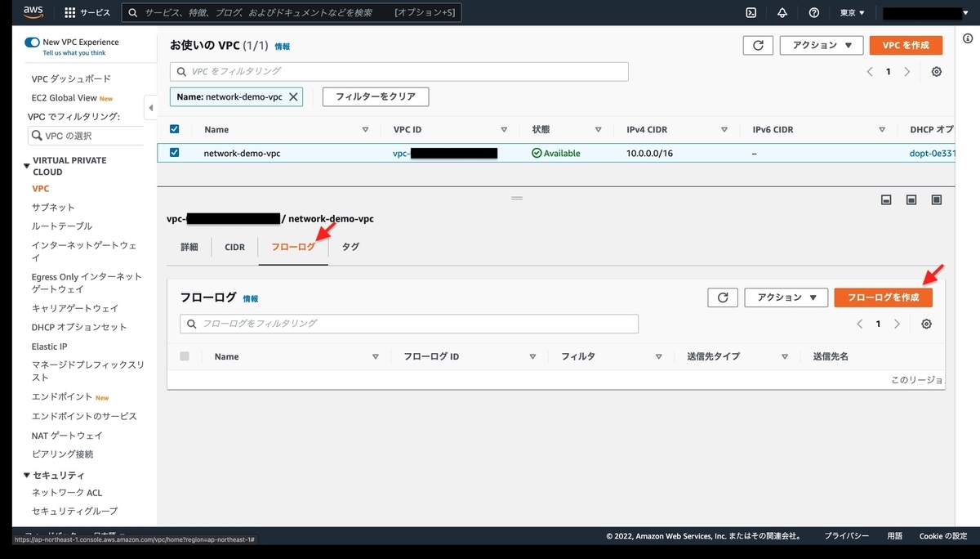Go to next flow logs page
The width and height of the screenshot is (980, 559).
point(897,324)
